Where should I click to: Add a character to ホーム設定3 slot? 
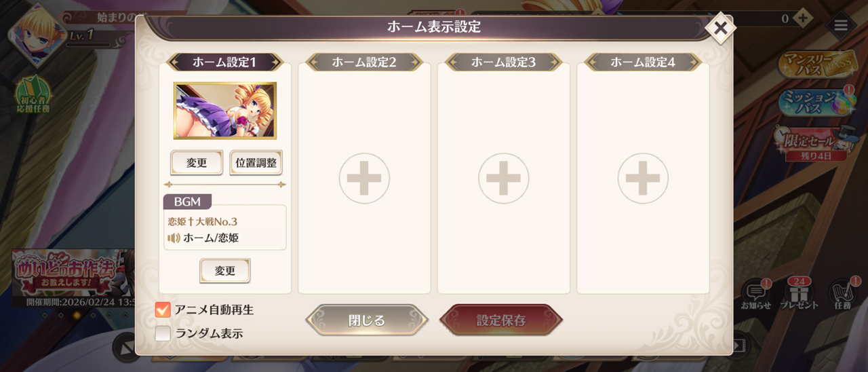tap(504, 179)
